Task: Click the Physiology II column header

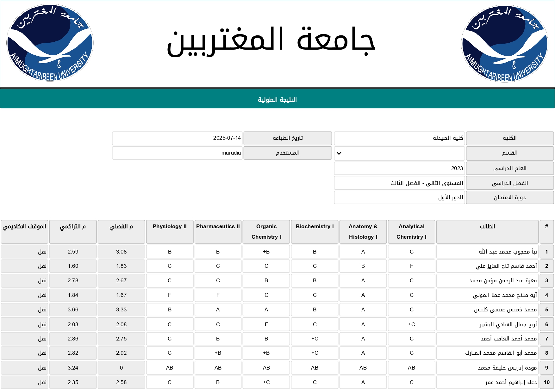Action: pos(170,232)
